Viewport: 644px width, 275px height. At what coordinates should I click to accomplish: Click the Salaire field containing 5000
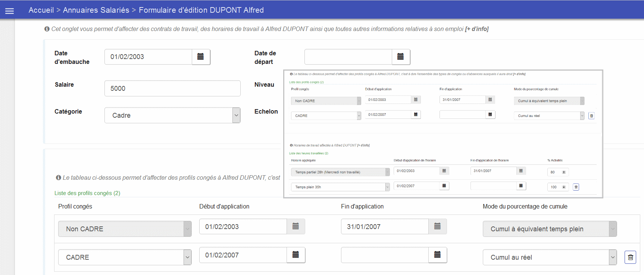[x=172, y=88]
